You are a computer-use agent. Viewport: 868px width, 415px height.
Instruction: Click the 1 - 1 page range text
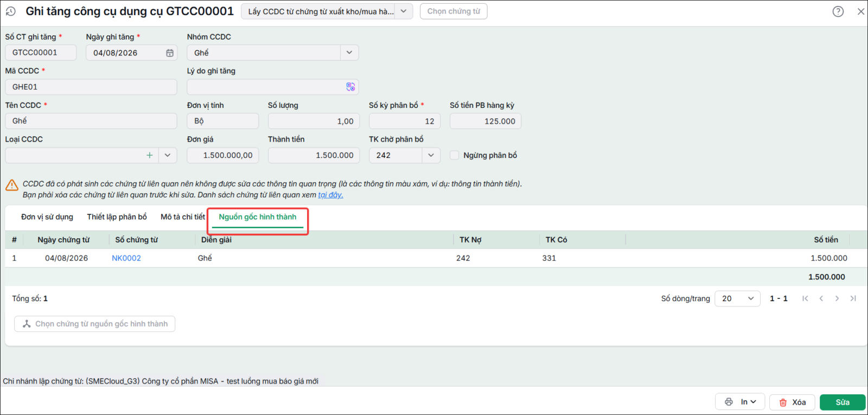pyautogui.click(x=778, y=298)
